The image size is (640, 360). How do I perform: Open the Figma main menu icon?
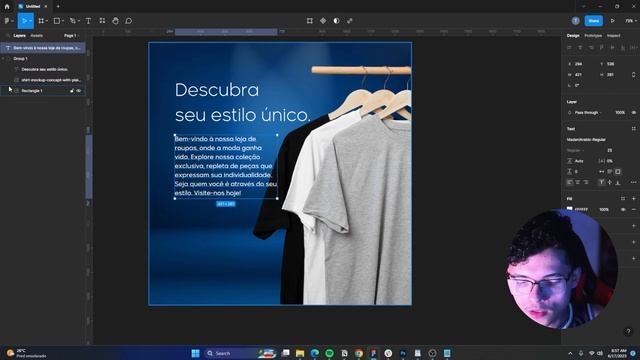[x=7, y=21]
